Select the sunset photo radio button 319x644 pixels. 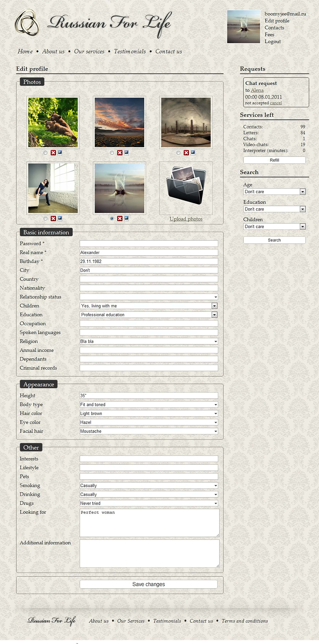[x=112, y=153]
